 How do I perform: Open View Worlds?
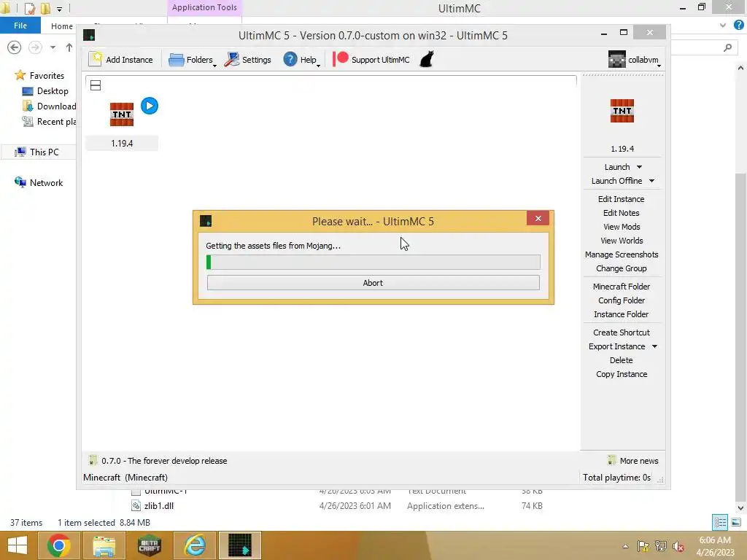622,241
